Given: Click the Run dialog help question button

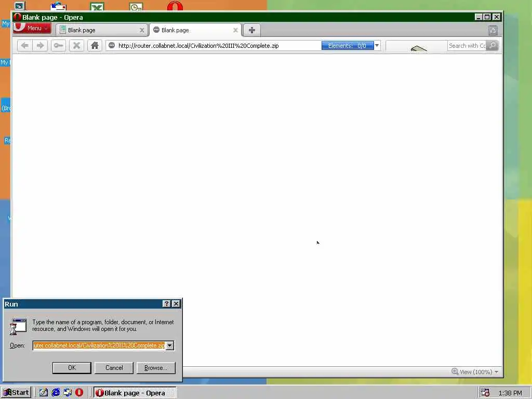Looking at the screenshot, I should (166, 303).
